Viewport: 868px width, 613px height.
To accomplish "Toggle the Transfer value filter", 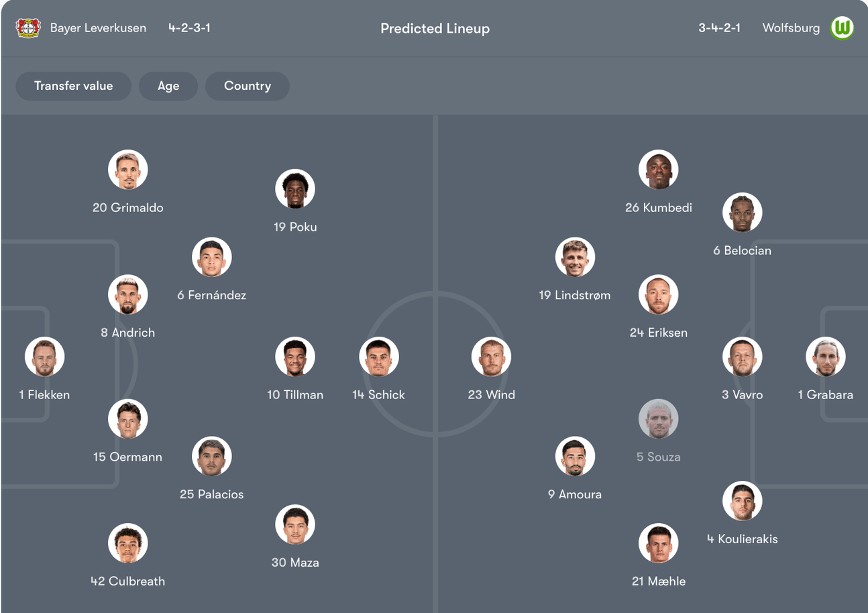I will click(x=73, y=86).
